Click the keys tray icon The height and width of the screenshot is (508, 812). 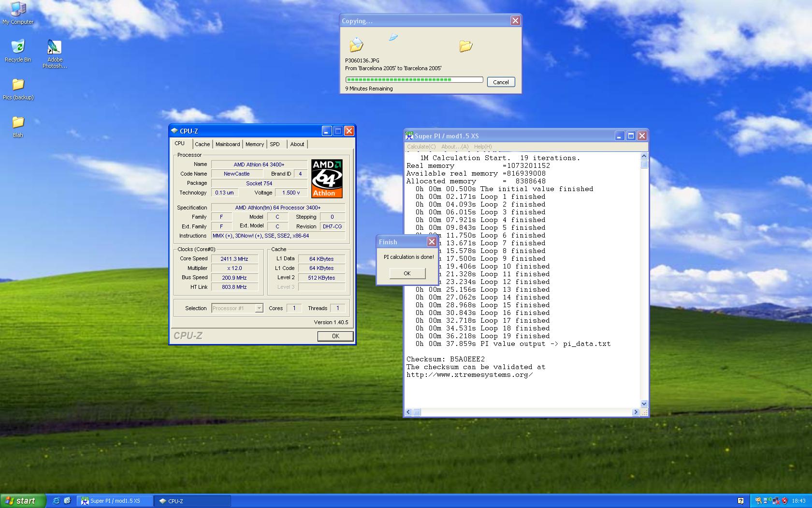pyautogui.click(x=758, y=501)
